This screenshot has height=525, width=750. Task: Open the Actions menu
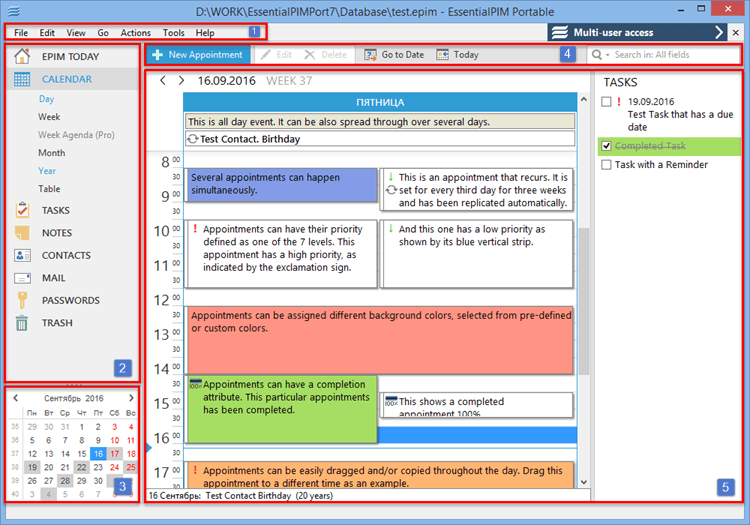click(x=135, y=33)
